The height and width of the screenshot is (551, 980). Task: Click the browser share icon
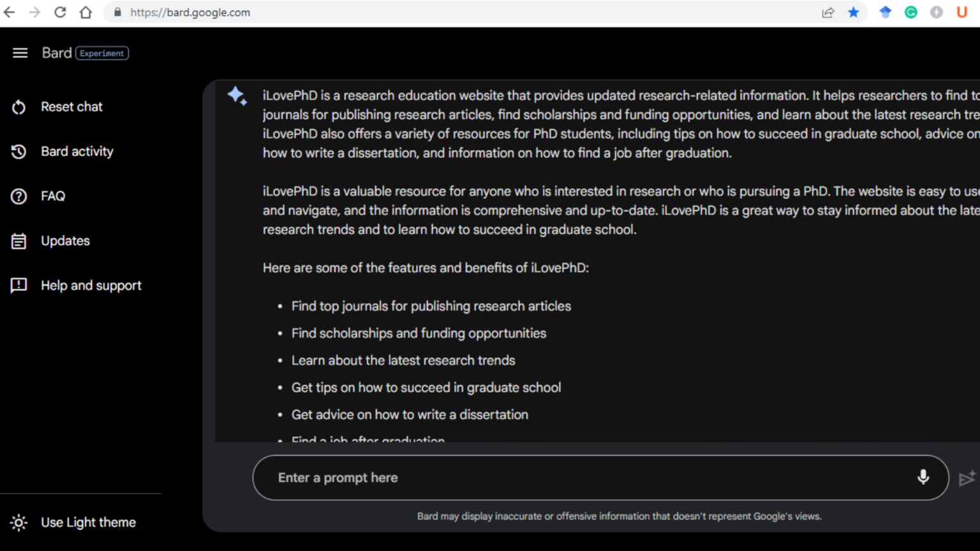(x=828, y=12)
